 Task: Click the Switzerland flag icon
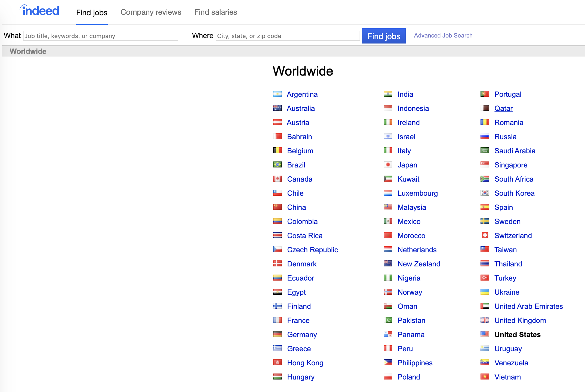click(x=485, y=235)
